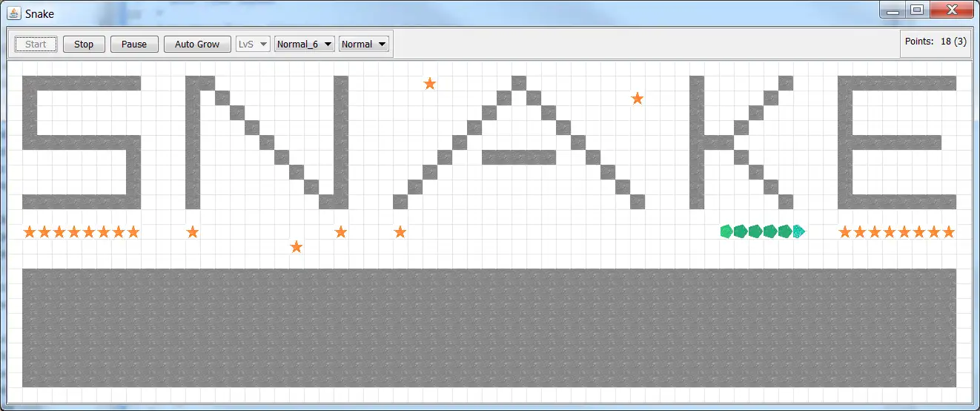Click the Start button

click(x=36, y=44)
